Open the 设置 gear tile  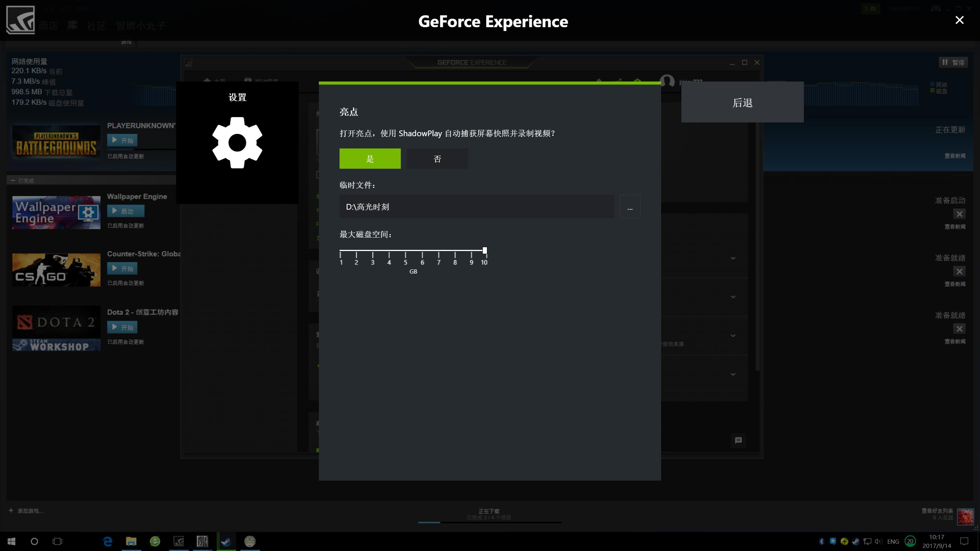[x=237, y=142]
